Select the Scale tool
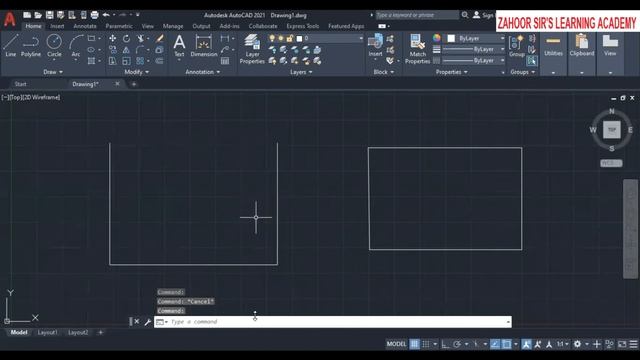The width and height of the screenshot is (640, 360). (x=127, y=61)
